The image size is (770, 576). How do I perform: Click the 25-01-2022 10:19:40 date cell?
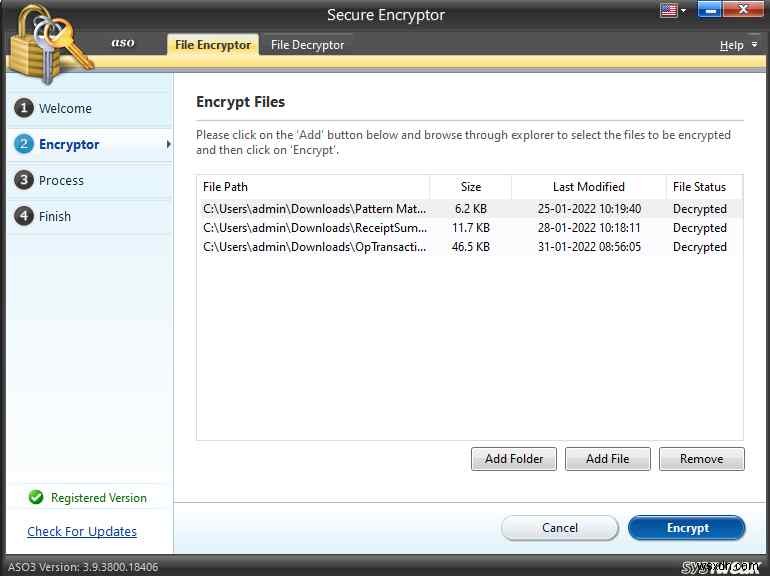(589, 209)
